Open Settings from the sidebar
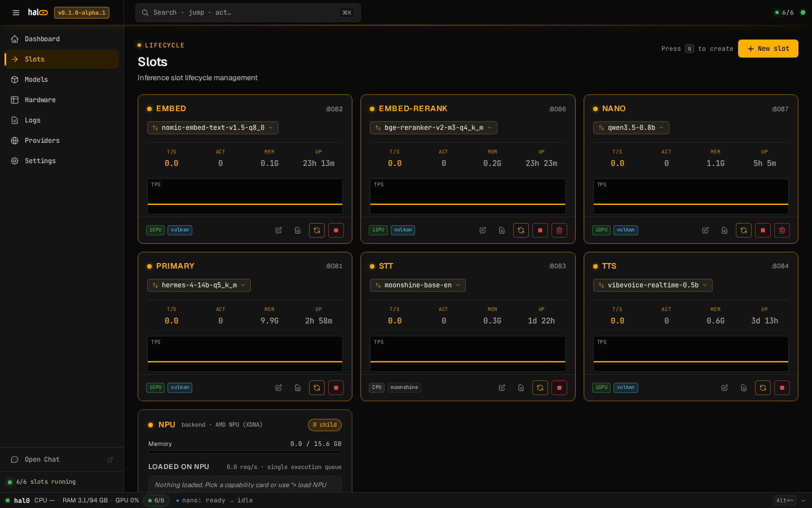This screenshot has width=812, height=508. point(62,161)
